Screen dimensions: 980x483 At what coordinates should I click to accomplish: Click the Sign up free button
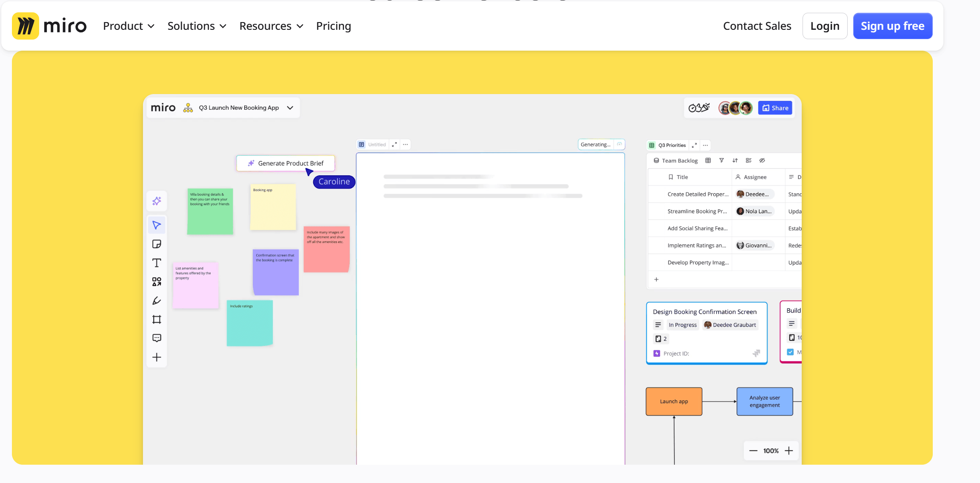pyautogui.click(x=892, y=26)
